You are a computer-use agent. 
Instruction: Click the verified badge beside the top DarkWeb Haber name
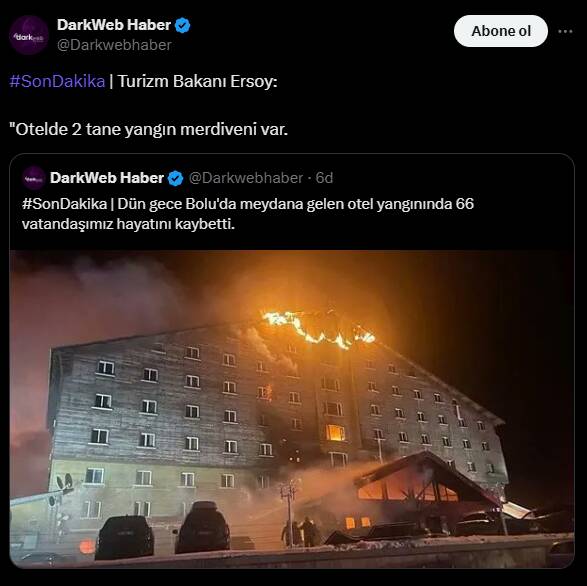183,25
